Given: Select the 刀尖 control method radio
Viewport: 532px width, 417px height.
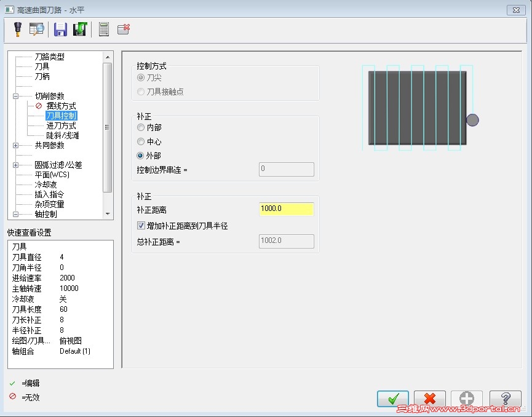Looking at the screenshot, I should 140,77.
